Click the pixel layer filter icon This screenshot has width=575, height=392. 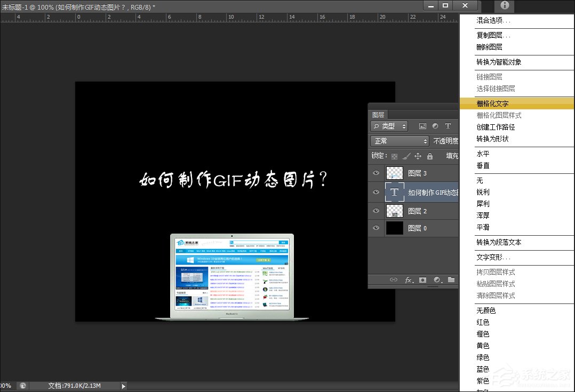point(422,126)
